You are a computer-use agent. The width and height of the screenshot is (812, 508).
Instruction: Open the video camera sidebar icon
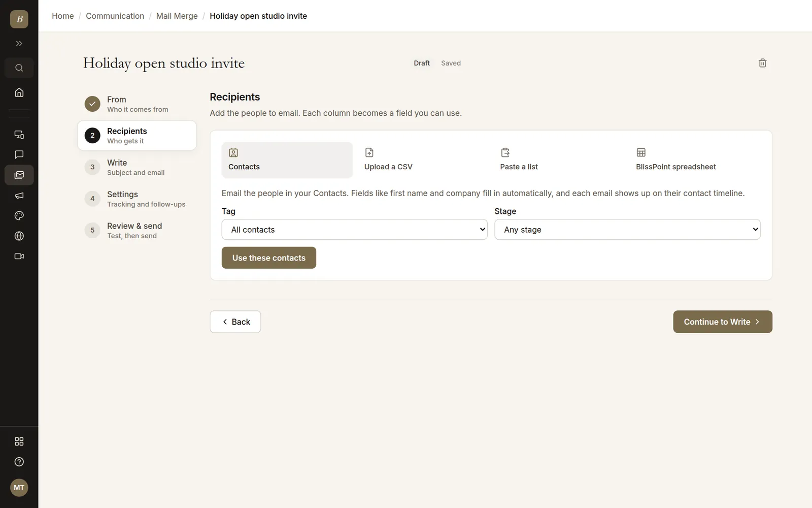pos(19,256)
